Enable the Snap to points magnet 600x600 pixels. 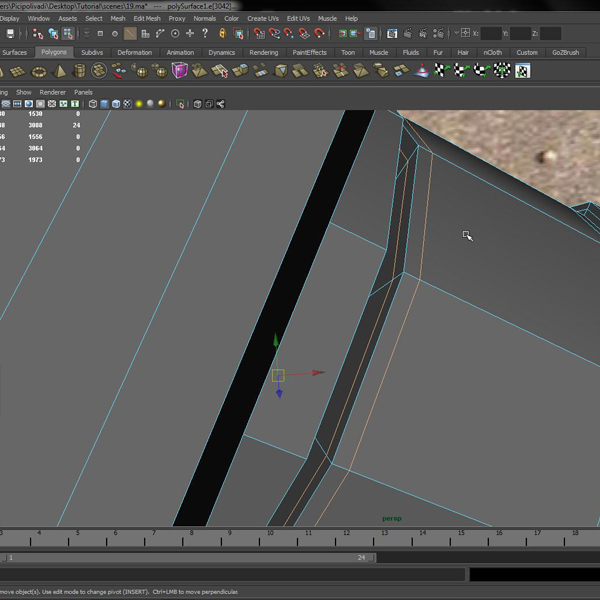(289, 34)
